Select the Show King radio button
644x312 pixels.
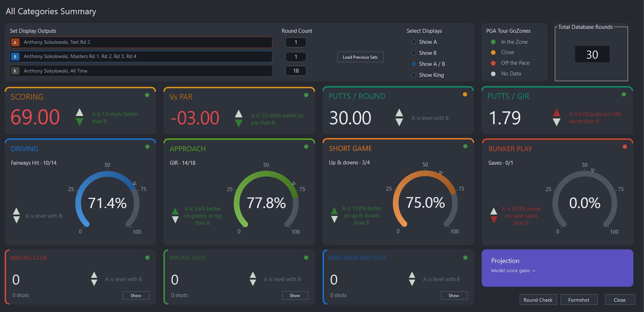pos(414,75)
